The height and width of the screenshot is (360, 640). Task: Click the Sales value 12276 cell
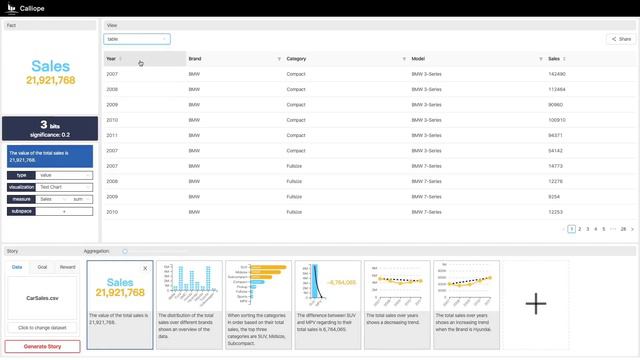pyautogui.click(x=556, y=181)
